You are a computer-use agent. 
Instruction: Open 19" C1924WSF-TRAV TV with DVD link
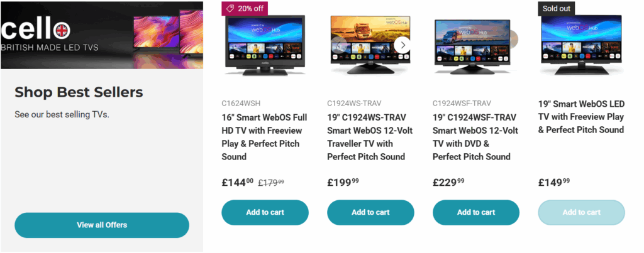click(x=476, y=137)
